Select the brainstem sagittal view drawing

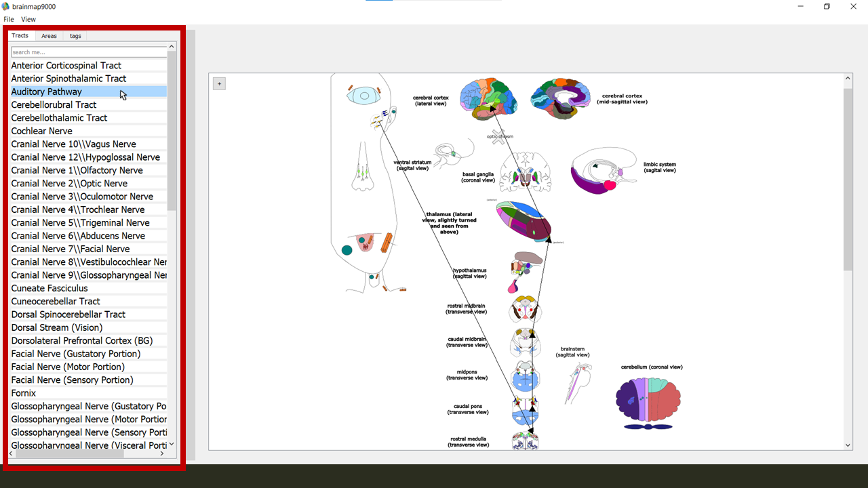[x=578, y=383]
